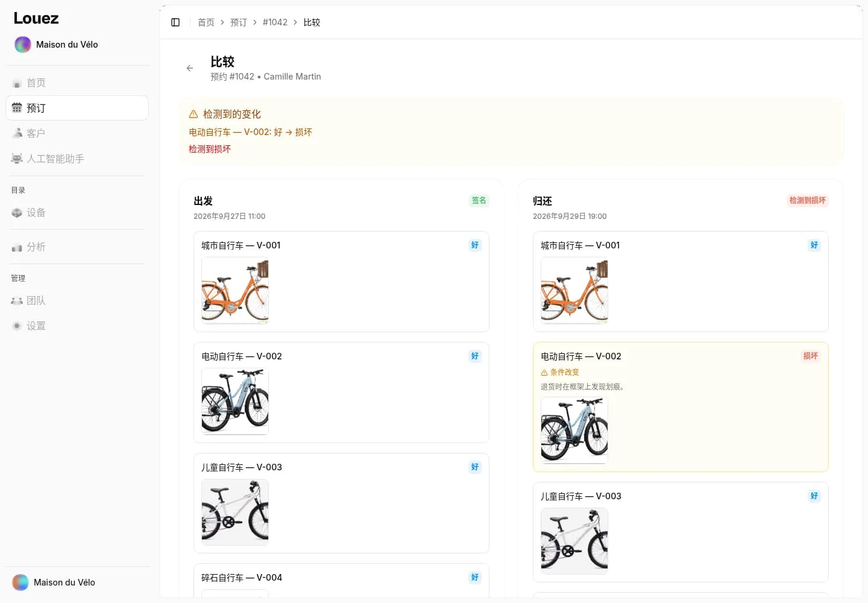868x603 pixels.
Task: Click departure photo of 儿童自行车 V-003
Action: [x=235, y=513]
